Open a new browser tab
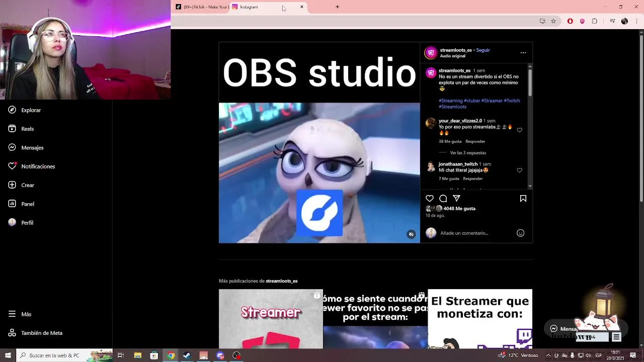The image size is (644, 362). pos(337,7)
